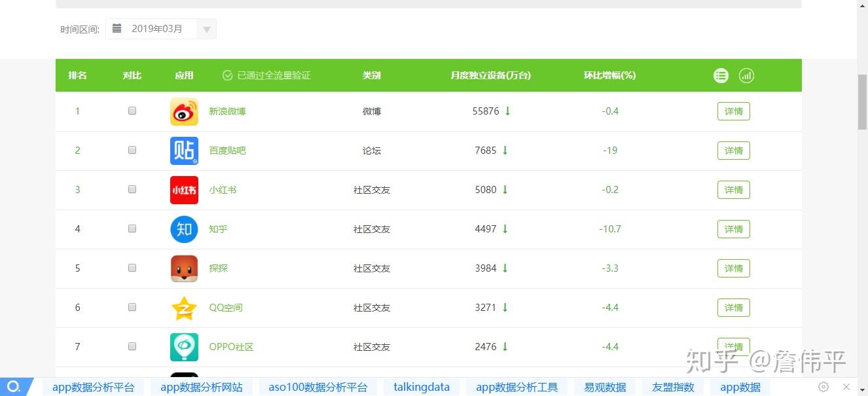
Task: Click the search icon on bottom bar
Action: (x=13, y=386)
